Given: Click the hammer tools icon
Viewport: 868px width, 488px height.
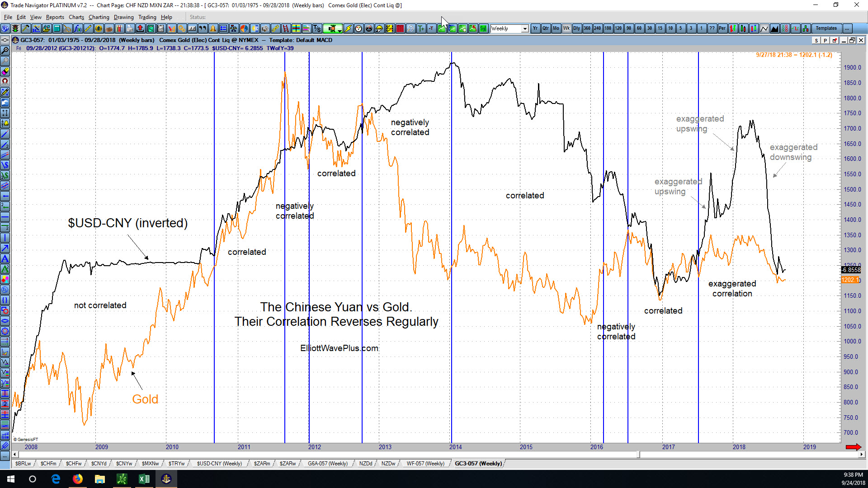Looking at the screenshot, I should pos(26,28).
